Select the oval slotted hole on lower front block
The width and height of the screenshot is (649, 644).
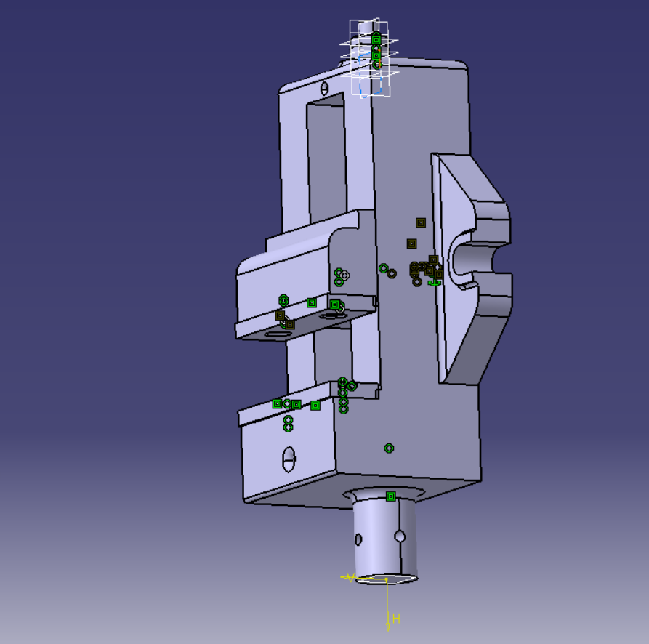pos(289,459)
